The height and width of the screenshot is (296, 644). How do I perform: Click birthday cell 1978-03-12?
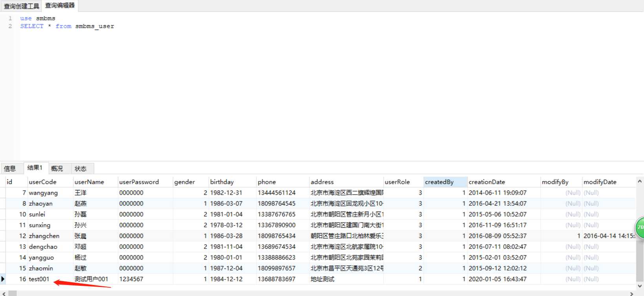tap(232, 225)
